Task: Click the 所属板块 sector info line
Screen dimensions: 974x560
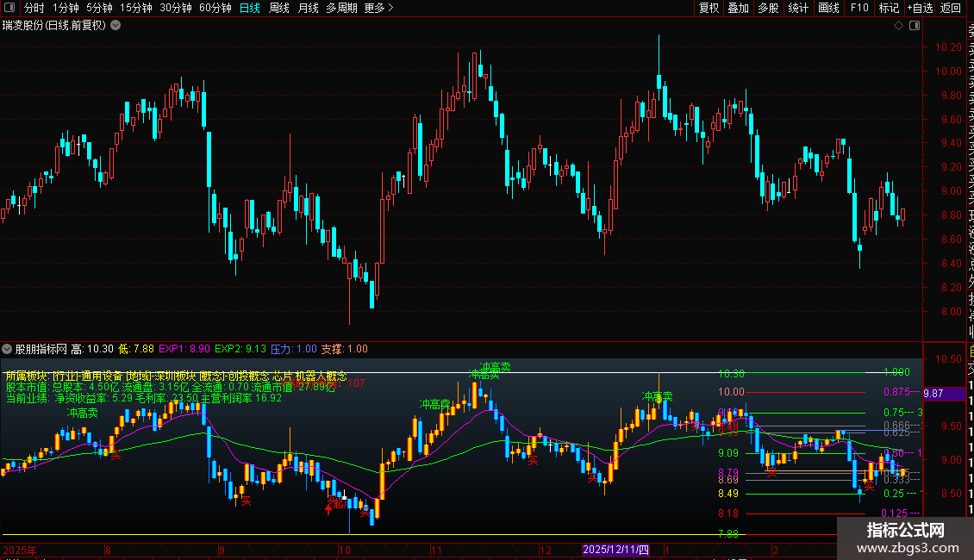Action: (x=176, y=376)
